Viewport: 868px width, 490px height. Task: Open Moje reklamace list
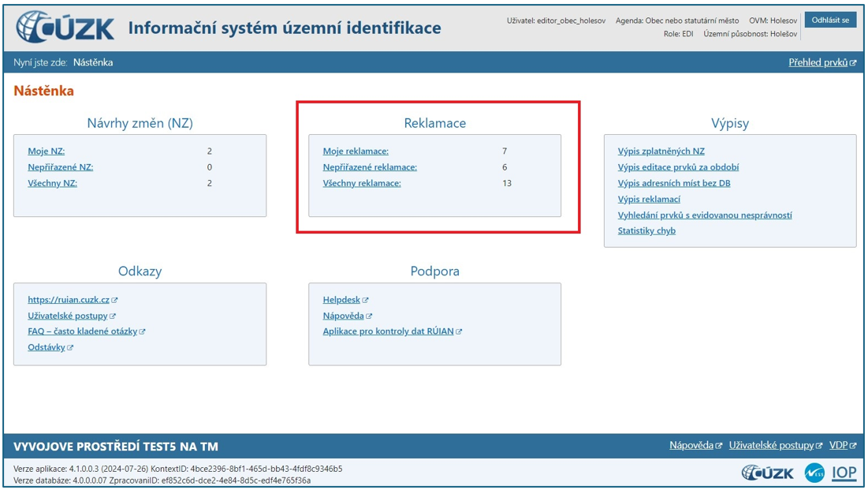pyautogui.click(x=356, y=151)
